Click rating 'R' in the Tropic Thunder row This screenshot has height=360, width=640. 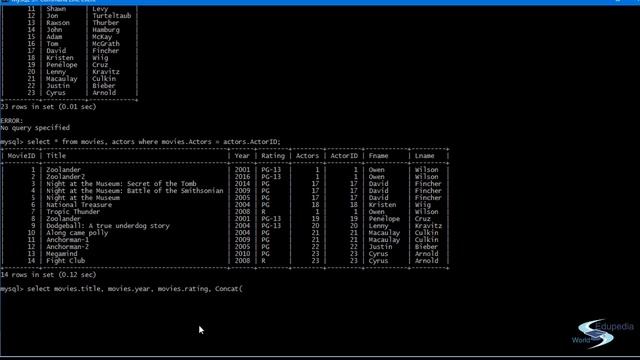click(x=264, y=212)
